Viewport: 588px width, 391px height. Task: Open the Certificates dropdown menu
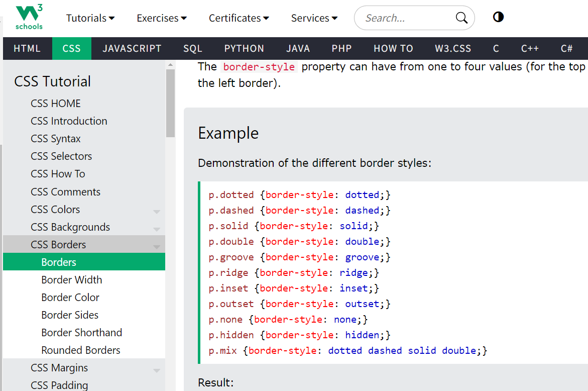pos(239,18)
